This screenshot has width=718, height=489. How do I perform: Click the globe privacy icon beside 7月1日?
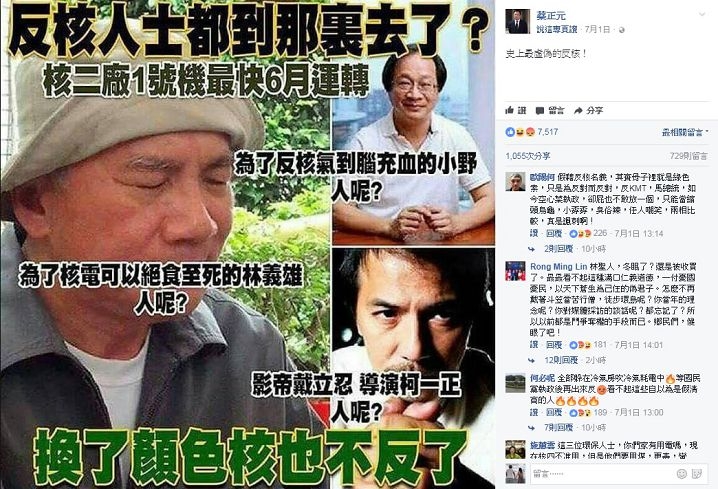click(x=621, y=30)
